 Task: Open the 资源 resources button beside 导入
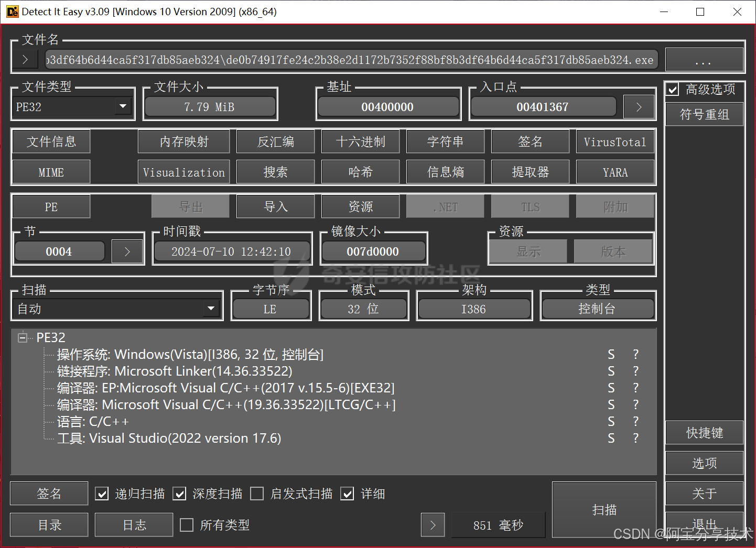[361, 206]
